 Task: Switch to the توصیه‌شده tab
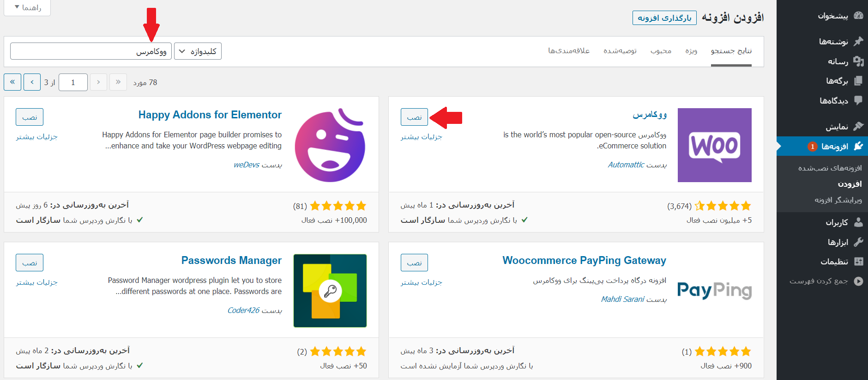[620, 51]
